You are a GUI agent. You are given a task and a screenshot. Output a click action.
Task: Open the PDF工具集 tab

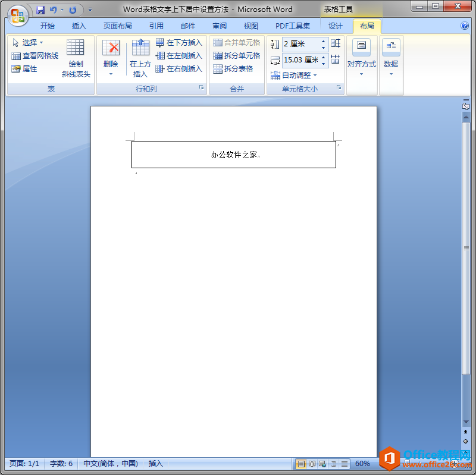293,26
